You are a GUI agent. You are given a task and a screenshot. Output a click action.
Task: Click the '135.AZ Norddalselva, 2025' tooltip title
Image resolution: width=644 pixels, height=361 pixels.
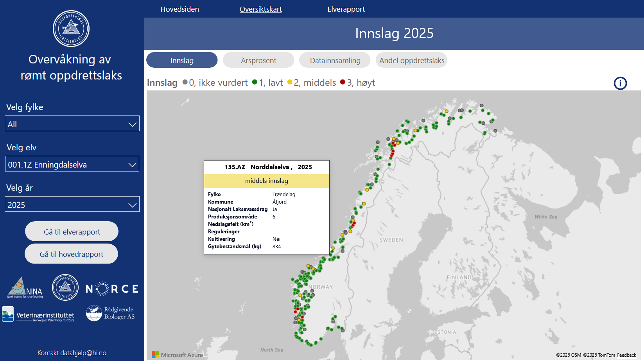(268, 167)
